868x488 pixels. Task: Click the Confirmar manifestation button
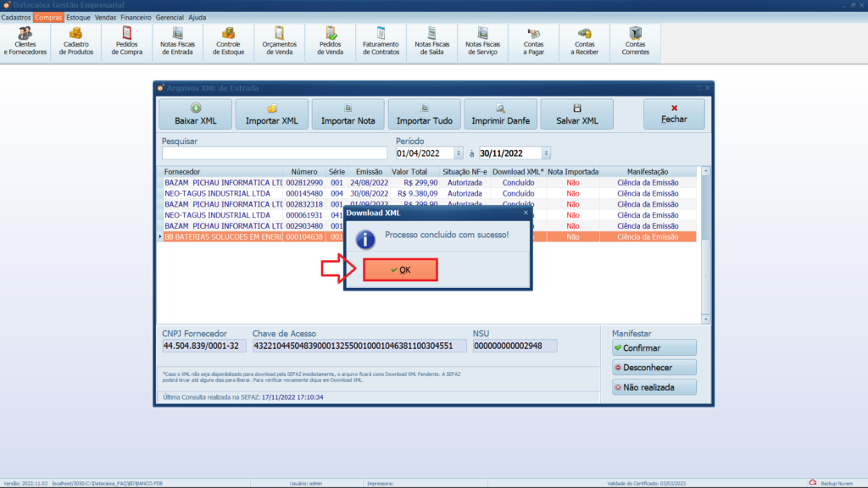[x=654, y=348]
